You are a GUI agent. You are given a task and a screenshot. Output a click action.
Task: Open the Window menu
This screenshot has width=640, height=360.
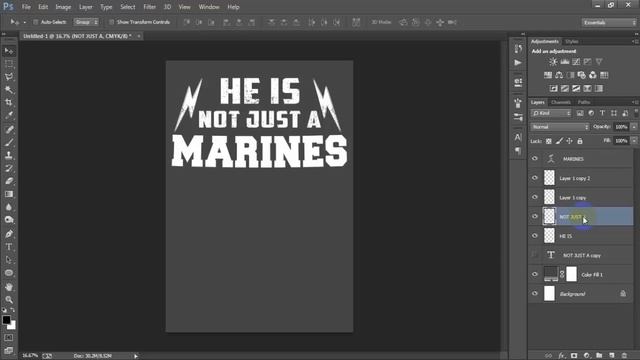[x=209, y=7]
